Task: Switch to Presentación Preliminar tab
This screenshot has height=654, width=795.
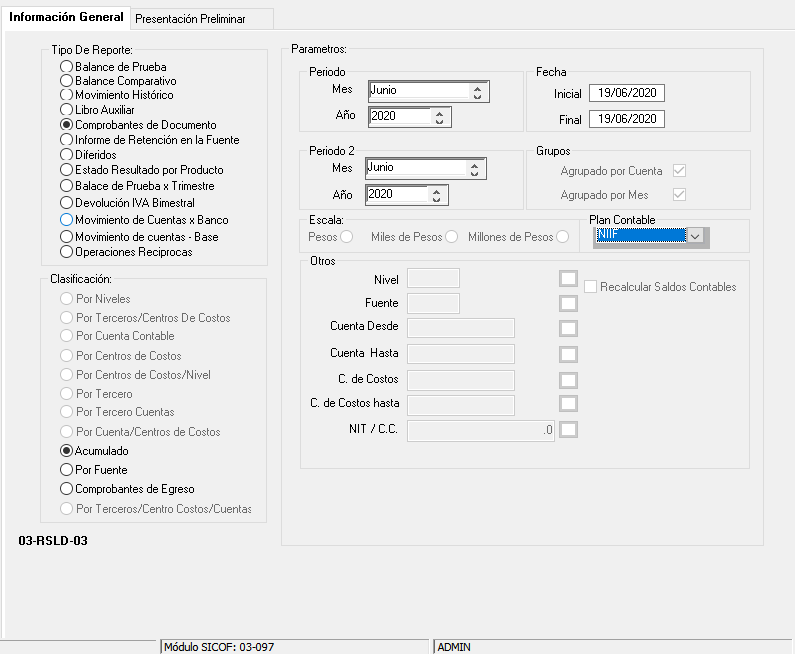Action: (189, 18)
